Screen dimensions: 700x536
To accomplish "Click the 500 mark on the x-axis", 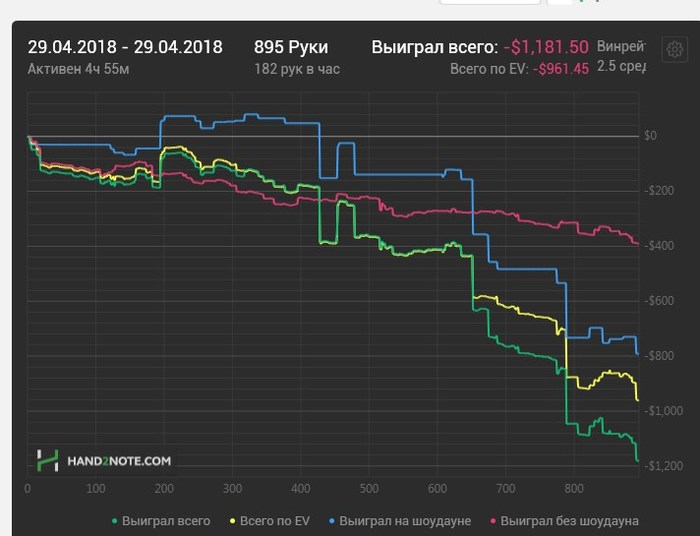I will 369,489.
